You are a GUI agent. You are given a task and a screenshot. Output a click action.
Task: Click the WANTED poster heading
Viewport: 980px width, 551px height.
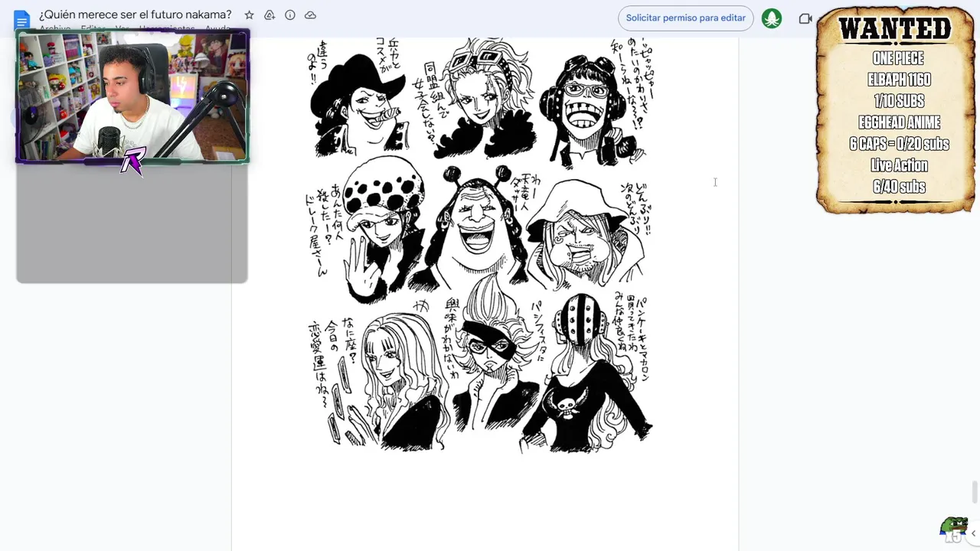click(895, 29)
